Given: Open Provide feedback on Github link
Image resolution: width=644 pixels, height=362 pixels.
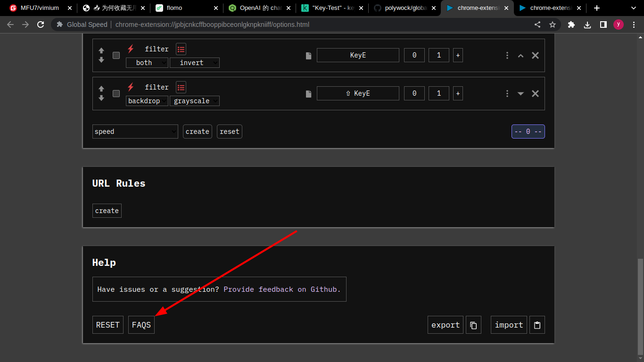Looking at the screenshot, I should pyautogui.click(x=282, y=289).
